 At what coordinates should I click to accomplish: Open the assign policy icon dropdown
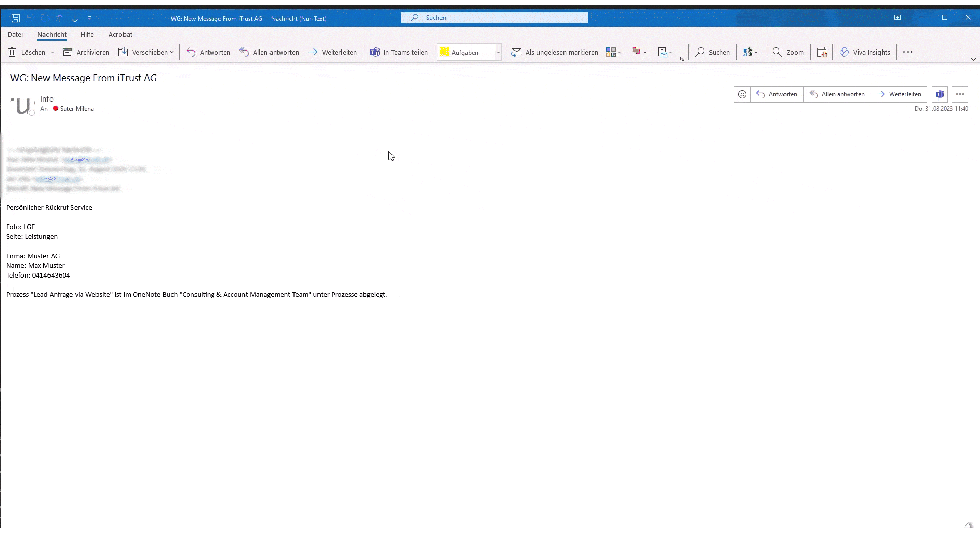[665, 52]
